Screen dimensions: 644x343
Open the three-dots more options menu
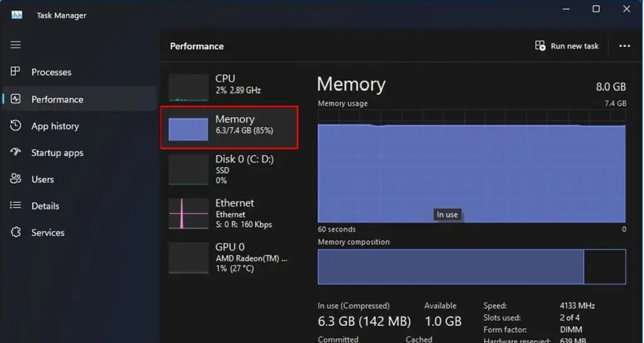tap(625, 46)
